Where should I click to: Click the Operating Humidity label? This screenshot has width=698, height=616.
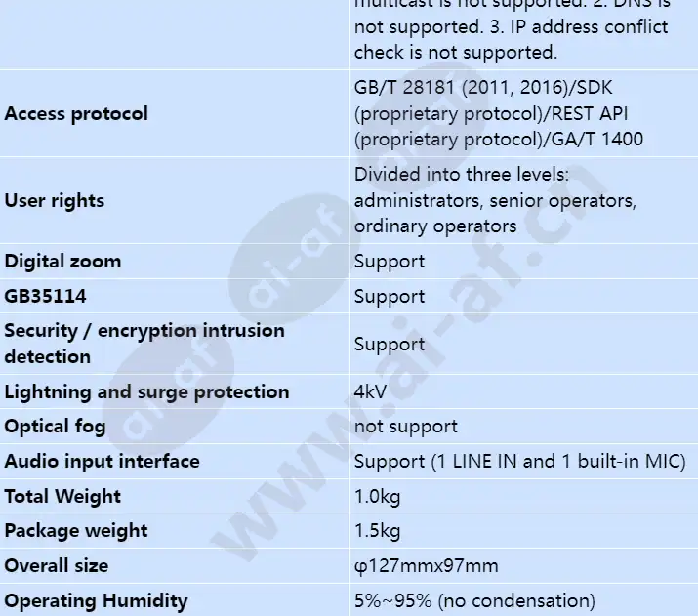(x=96, y=601)
